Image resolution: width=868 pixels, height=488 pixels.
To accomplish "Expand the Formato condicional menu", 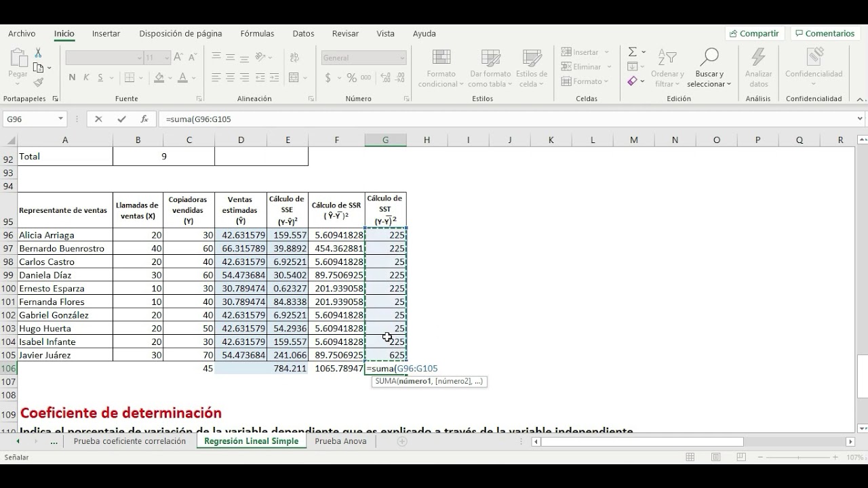I will point(441,68).
